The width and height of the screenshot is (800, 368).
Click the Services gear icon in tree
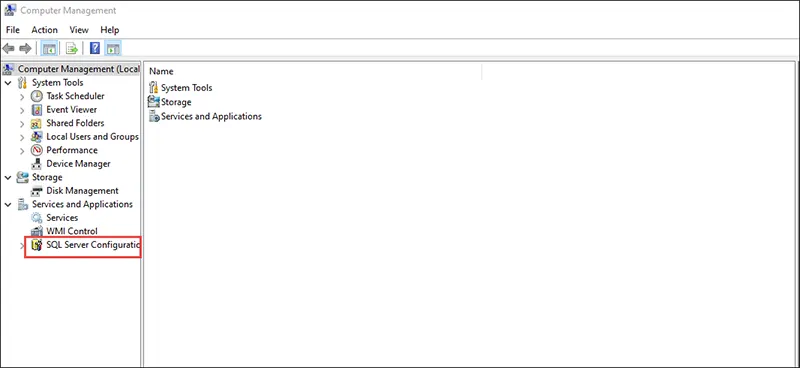point(36,218)
